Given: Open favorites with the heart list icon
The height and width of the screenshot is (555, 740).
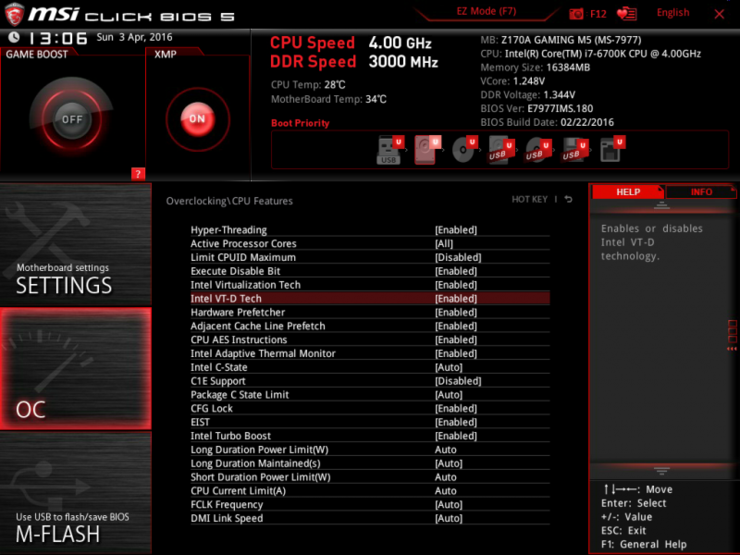Looking at the screenshot, I should [x=627, y=14].
